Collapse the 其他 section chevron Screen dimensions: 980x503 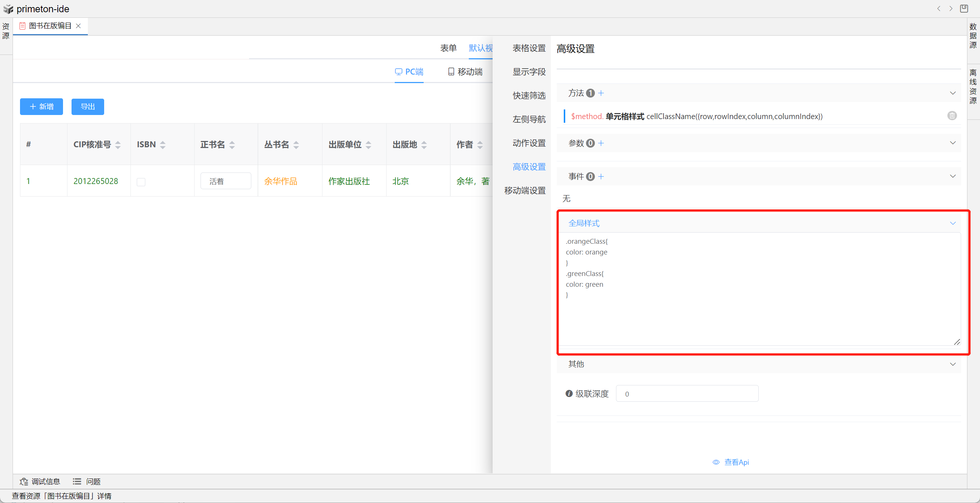pyautogui.click(x=952, y=364)
